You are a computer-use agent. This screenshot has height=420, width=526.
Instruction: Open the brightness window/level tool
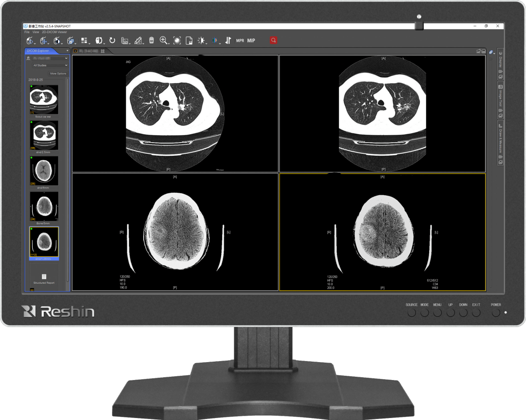coord(202,41)
